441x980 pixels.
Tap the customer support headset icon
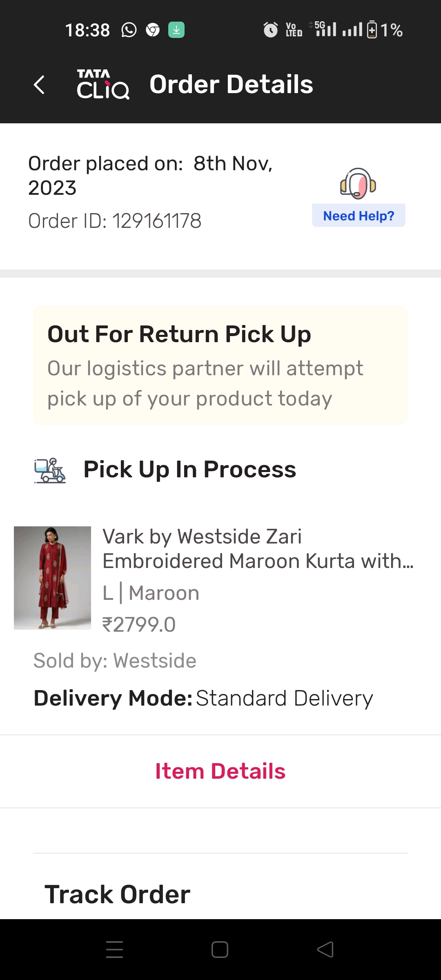click(x=358, y=184)
